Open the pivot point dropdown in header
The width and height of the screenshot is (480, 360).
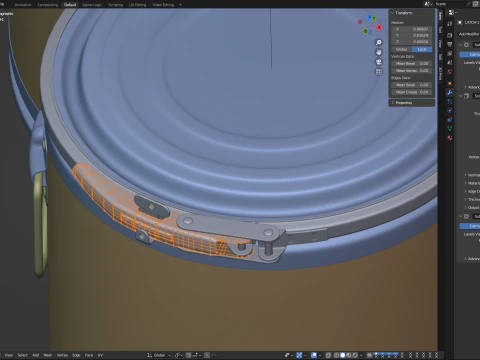(179, 355)
